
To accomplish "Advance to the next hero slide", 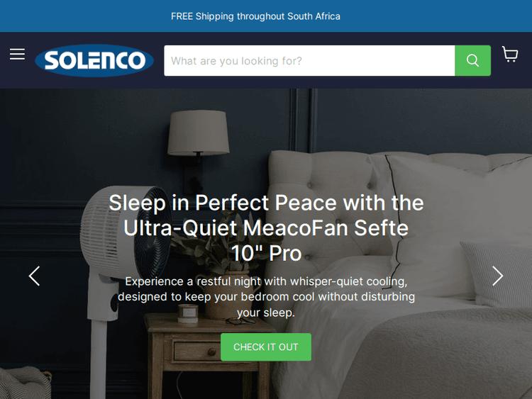I will [x=497, y=276].
